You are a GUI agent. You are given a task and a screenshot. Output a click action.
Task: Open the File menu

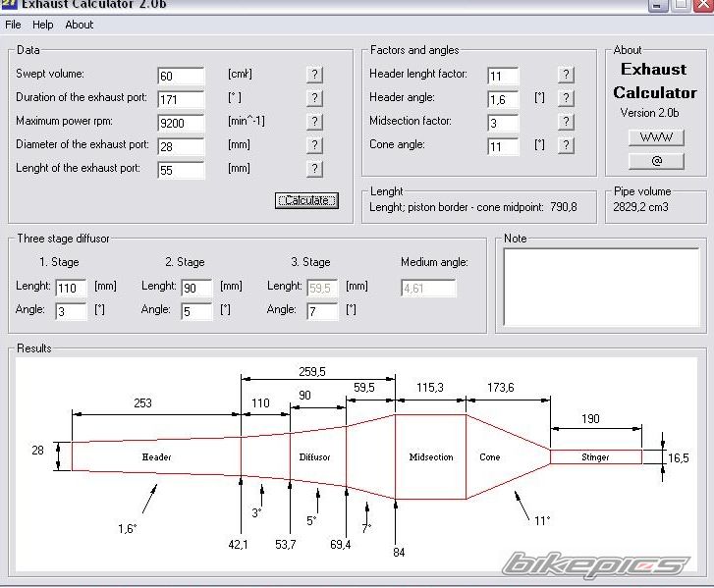13,25
